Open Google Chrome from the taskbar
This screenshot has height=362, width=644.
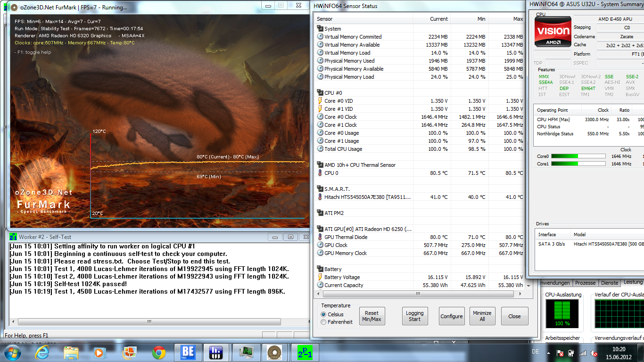click(159, 352)
